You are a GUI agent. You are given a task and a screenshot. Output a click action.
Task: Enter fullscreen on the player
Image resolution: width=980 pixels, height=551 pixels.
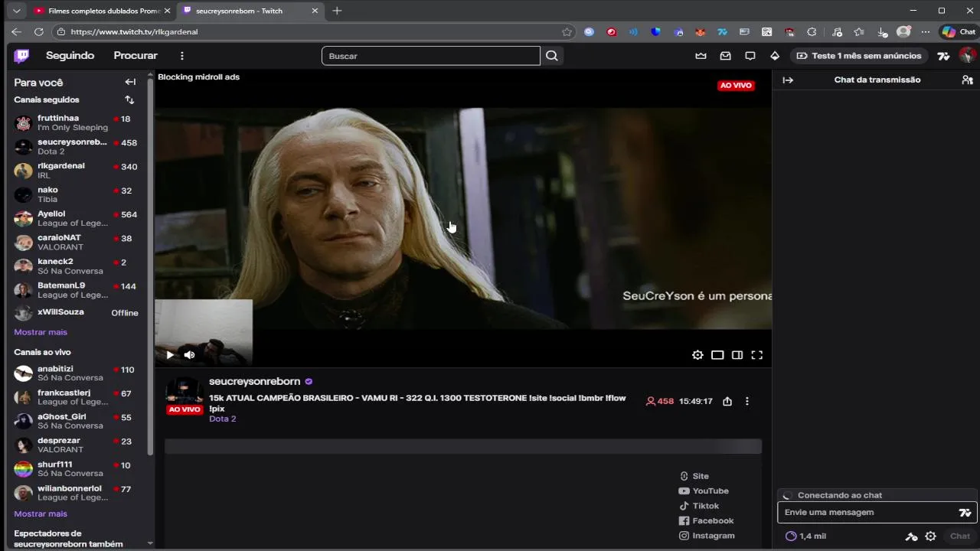(757, 355)
